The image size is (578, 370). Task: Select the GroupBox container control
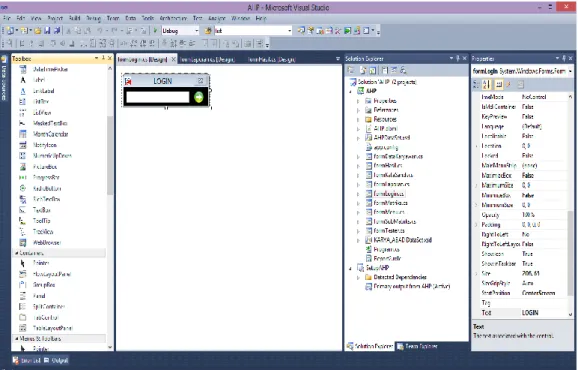pos(44,285)
